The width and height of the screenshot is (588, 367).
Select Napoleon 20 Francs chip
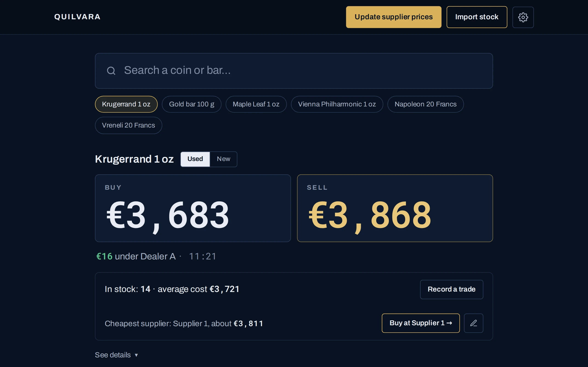point(425,104)
